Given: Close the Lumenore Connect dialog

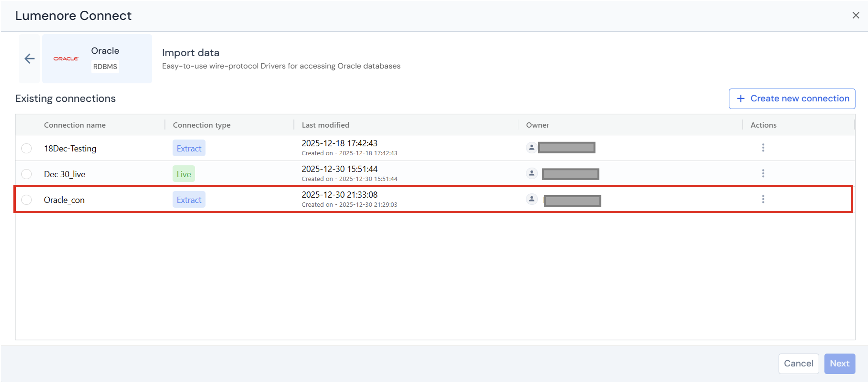Looking at the screenshot, I should (x=856, y=15).
